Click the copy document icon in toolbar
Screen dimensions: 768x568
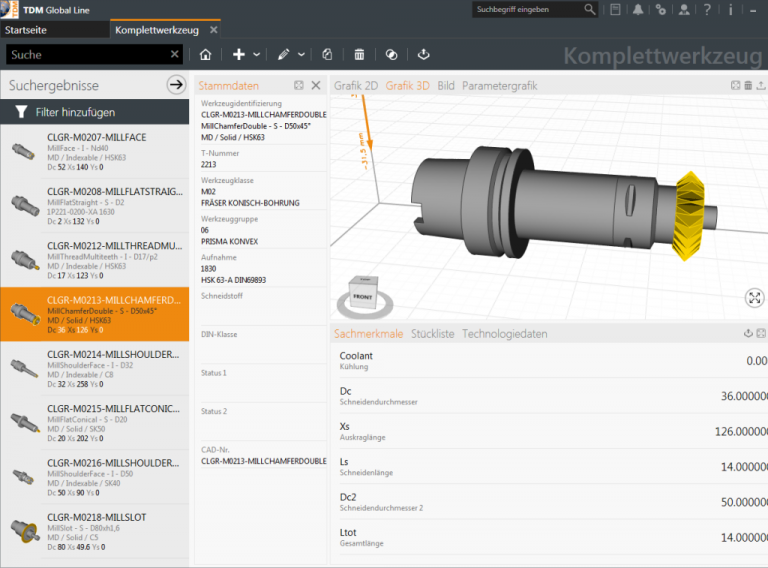327,55
